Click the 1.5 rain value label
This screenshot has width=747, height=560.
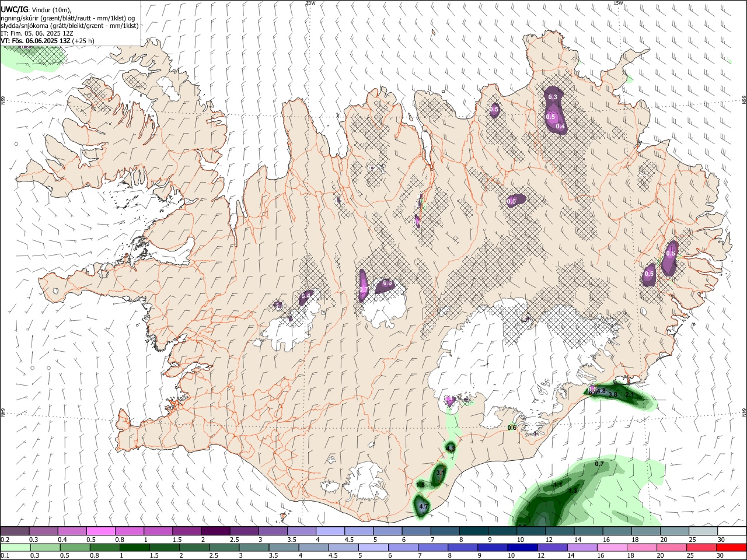420,485
